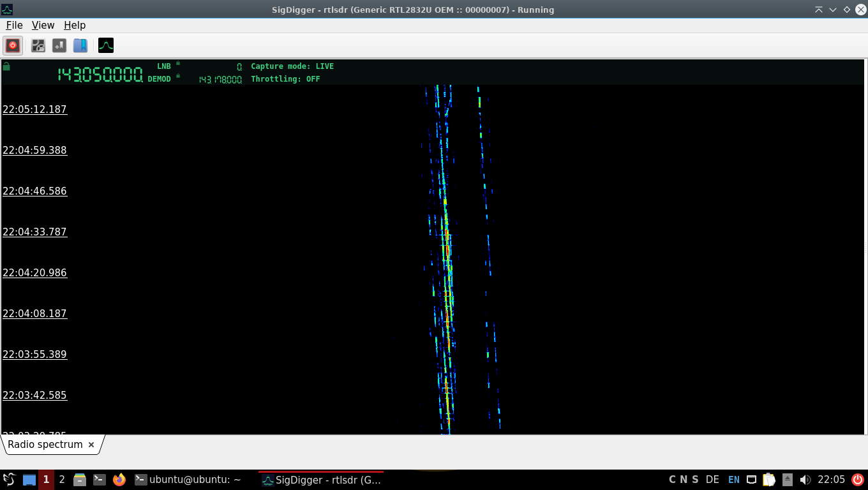Screen dimensions: 868x490
Task: Click the waterfall timestamp 22:04:08.187
Action: 35,313
